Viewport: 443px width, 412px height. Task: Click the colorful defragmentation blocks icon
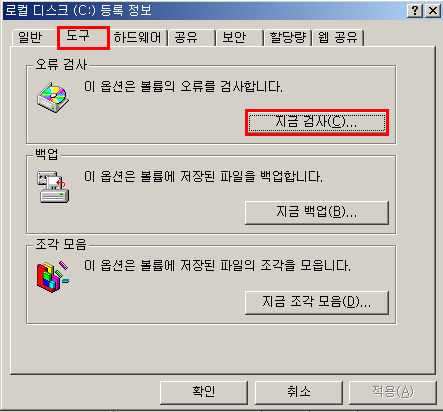pos(53,277)
